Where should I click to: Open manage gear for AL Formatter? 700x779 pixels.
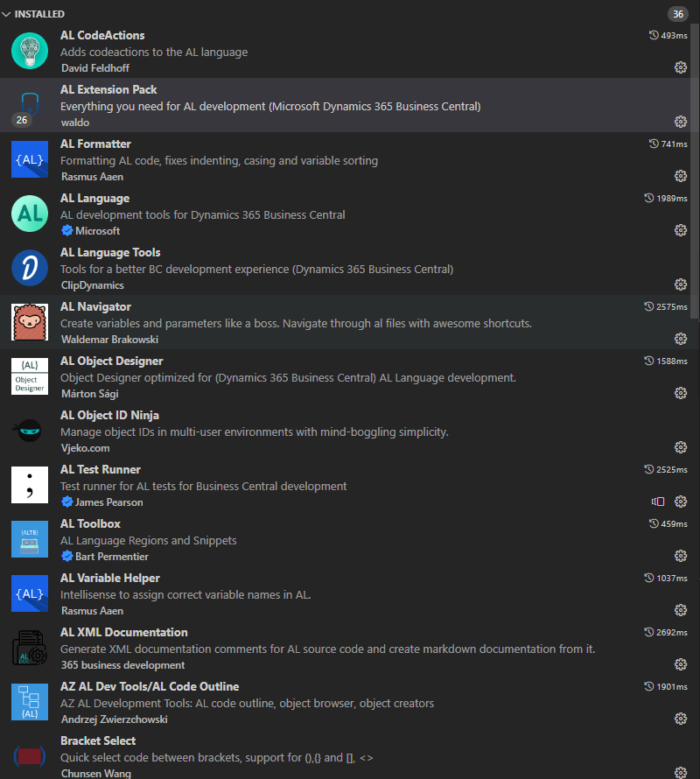coord(681,176)
